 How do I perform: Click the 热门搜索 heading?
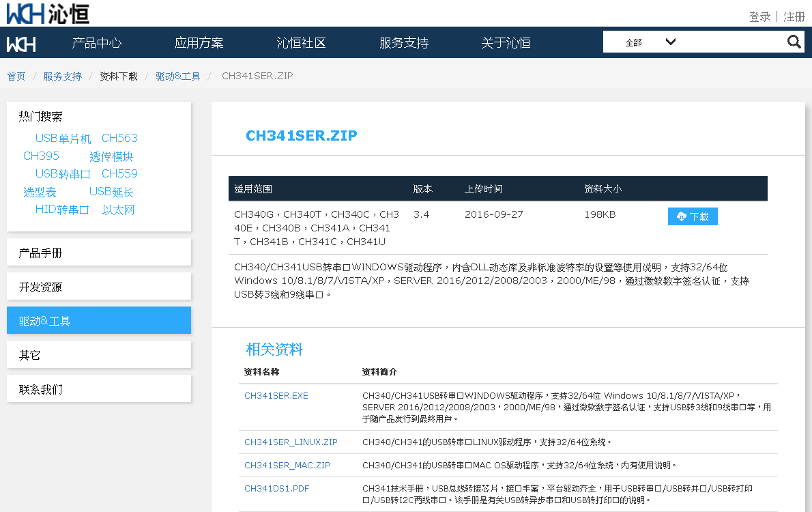pos(40,117)
